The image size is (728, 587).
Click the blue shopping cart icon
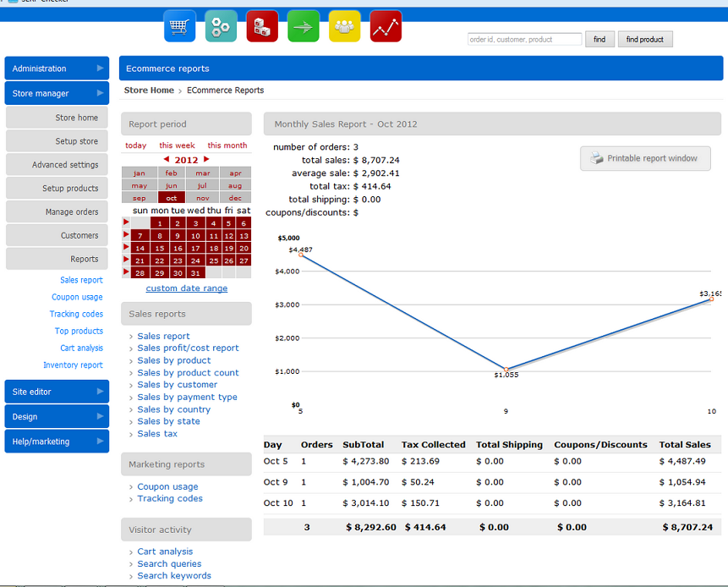179,26
